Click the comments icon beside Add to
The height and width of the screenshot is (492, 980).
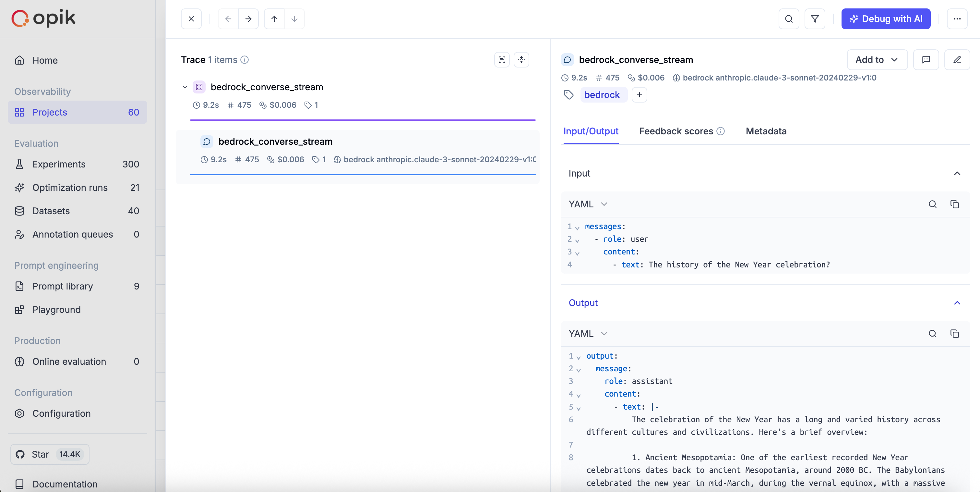point(926,60)
